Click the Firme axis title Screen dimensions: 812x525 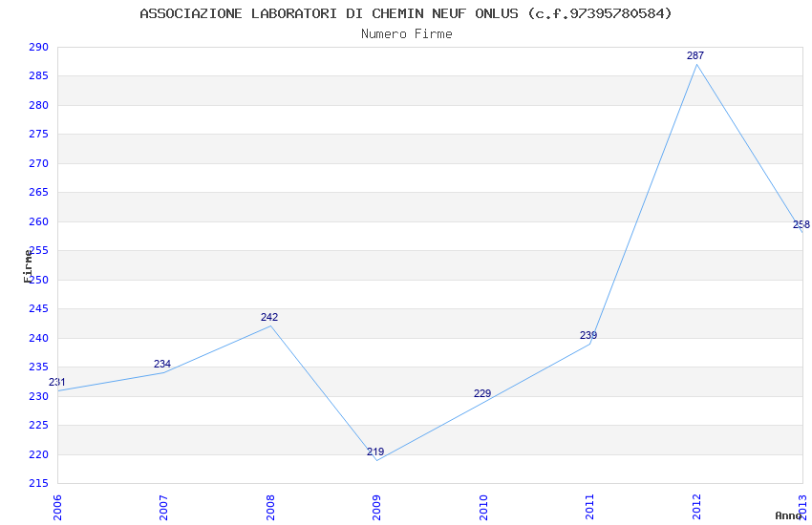point(28,266)
